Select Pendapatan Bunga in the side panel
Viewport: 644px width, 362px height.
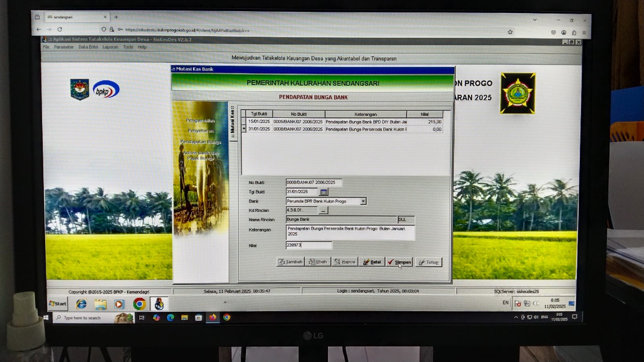tap(200, 142)
